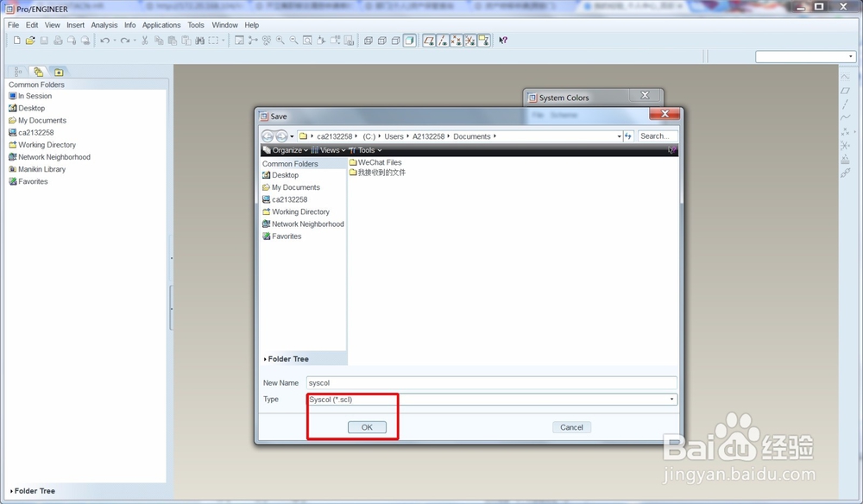Viewport: 863px width, 504px height.
Task: Select the no hidden display icon
Action: [396, 41]
